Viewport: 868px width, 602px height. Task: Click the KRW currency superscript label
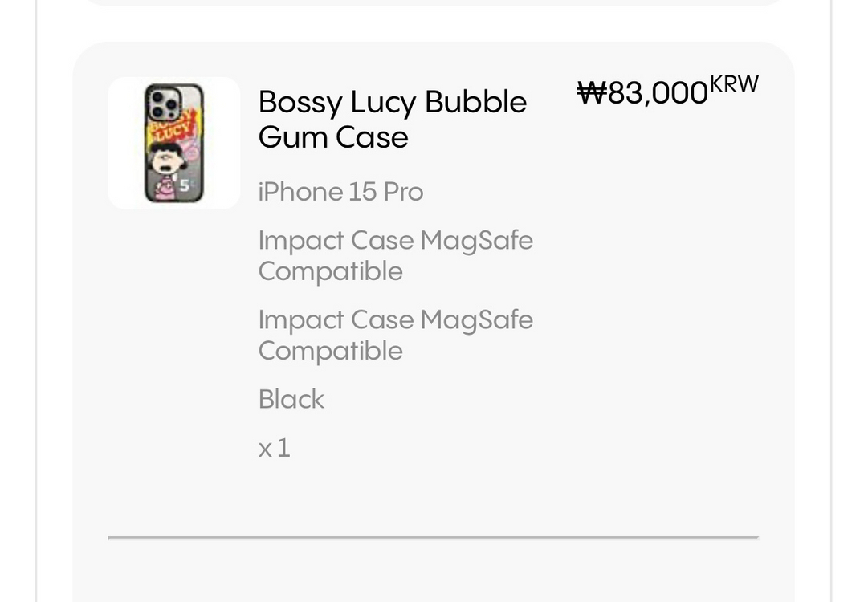click(x=734, y=84)
